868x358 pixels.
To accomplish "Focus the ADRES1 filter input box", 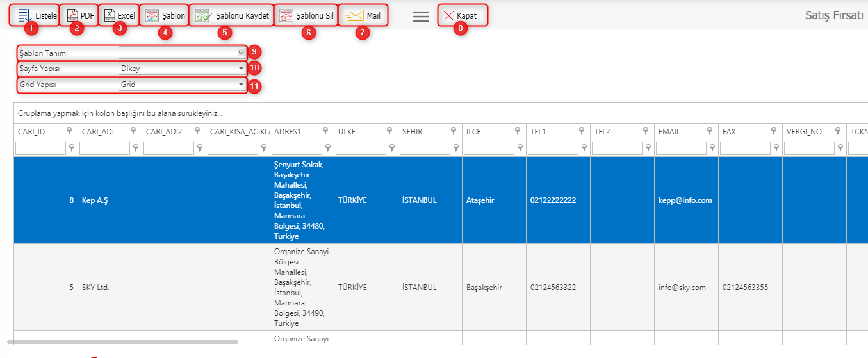I will coord(297,149).
